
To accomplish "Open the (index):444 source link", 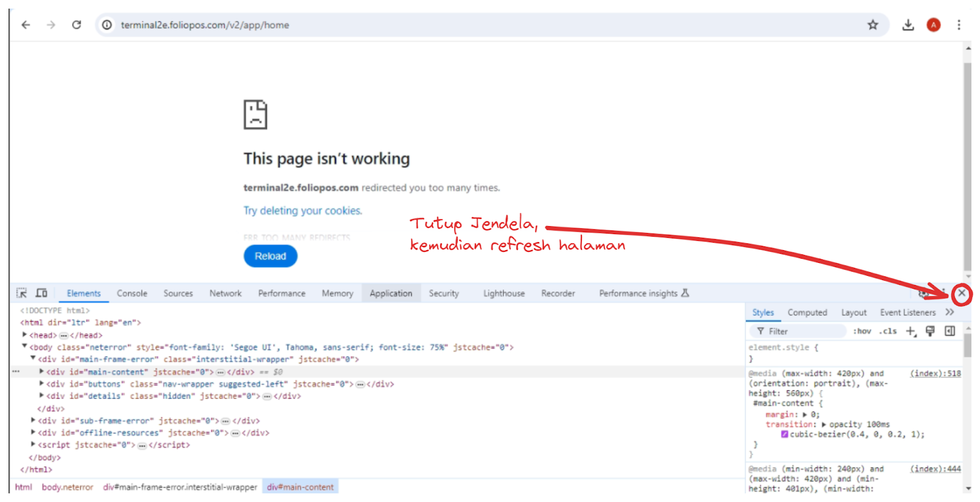I will [935, 469].
